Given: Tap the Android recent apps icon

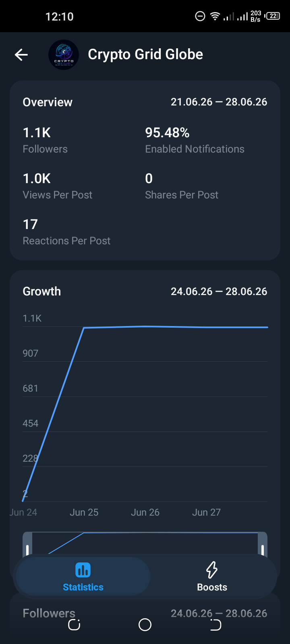Looking at the screenshot, I should pos(74,625).
